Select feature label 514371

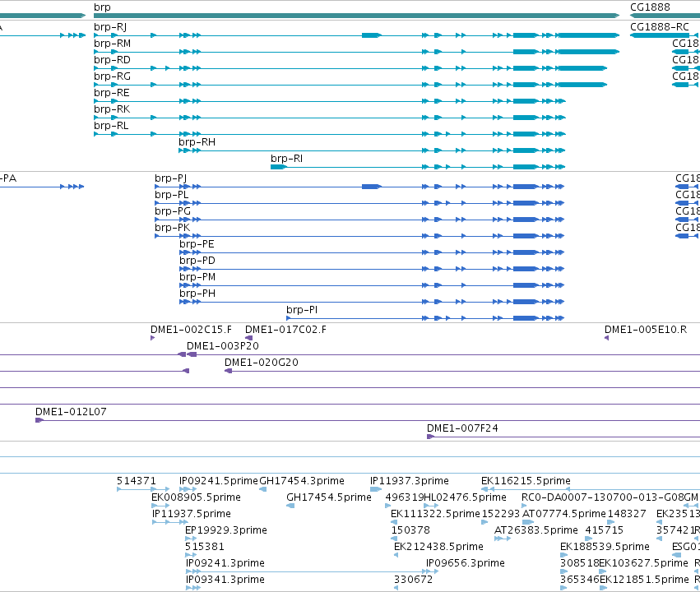tap(137, 481)
